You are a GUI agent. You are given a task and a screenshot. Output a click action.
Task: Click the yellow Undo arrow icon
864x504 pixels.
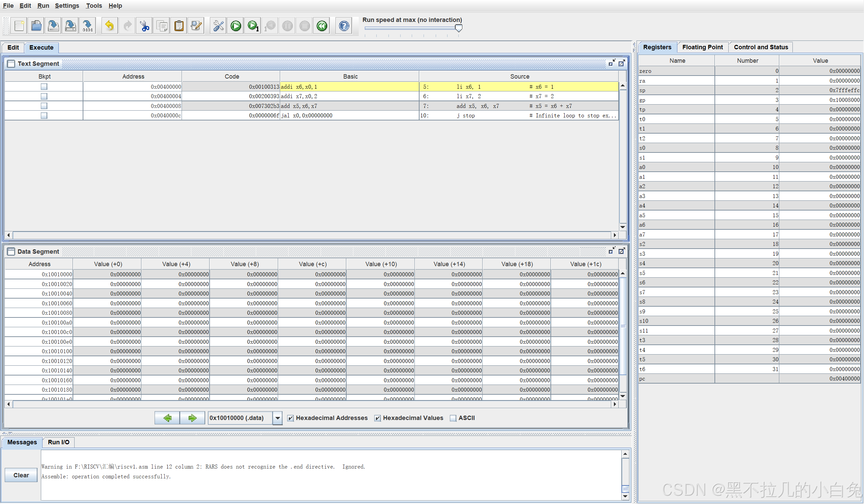pyautogui.click(x=109, y=26)
